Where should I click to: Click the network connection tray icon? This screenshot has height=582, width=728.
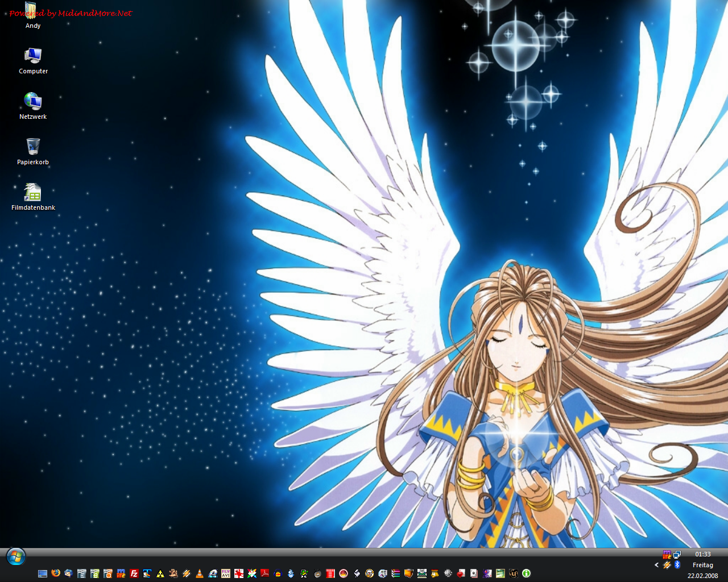(677, 554)
